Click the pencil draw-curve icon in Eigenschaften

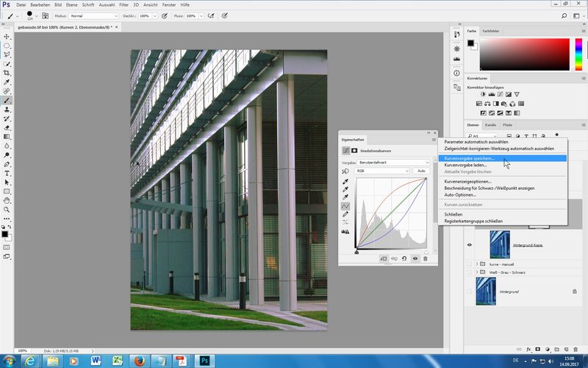[x=345, y=214]
